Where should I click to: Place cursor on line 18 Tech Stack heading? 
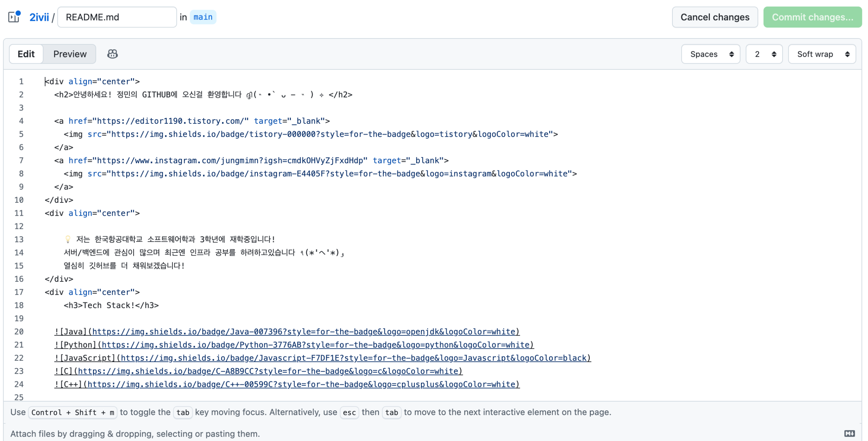pos(111,305)
